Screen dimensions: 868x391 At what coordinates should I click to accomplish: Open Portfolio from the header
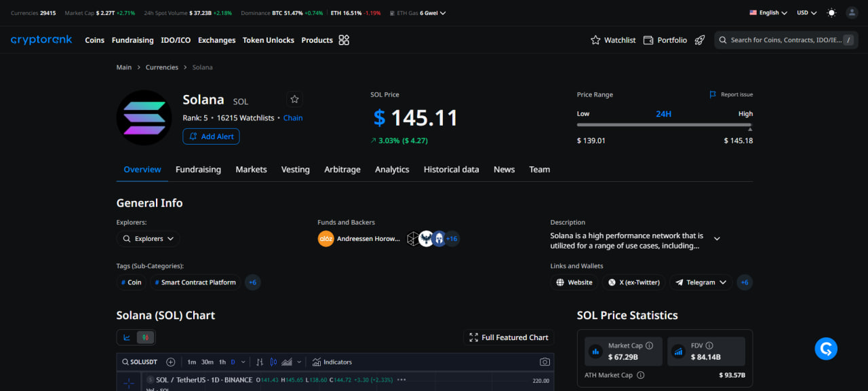pyautogui.click(x=665, y=40)
